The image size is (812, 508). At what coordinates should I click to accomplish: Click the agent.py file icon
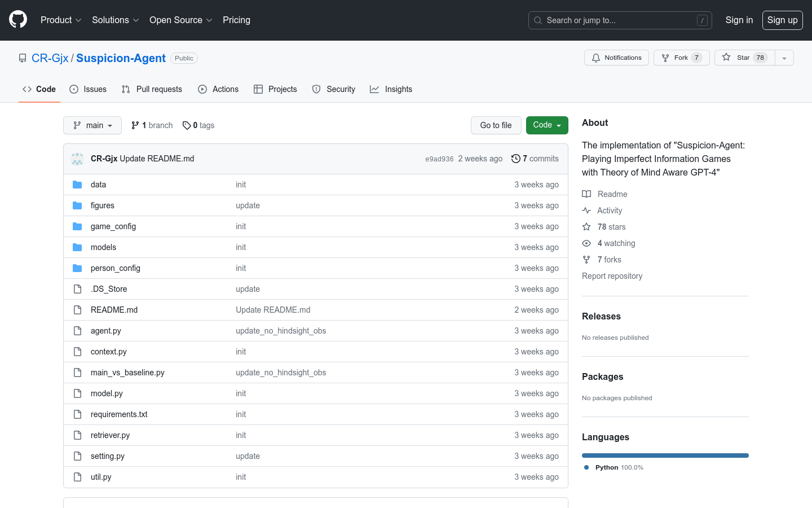click(77, 331)
